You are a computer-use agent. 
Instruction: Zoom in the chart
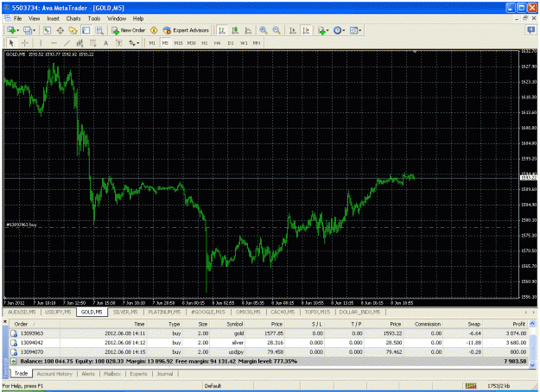point(264,30)
